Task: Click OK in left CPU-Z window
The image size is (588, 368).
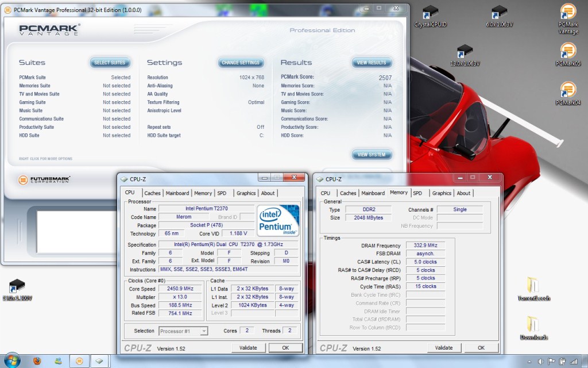Action: tap(286, 348)
